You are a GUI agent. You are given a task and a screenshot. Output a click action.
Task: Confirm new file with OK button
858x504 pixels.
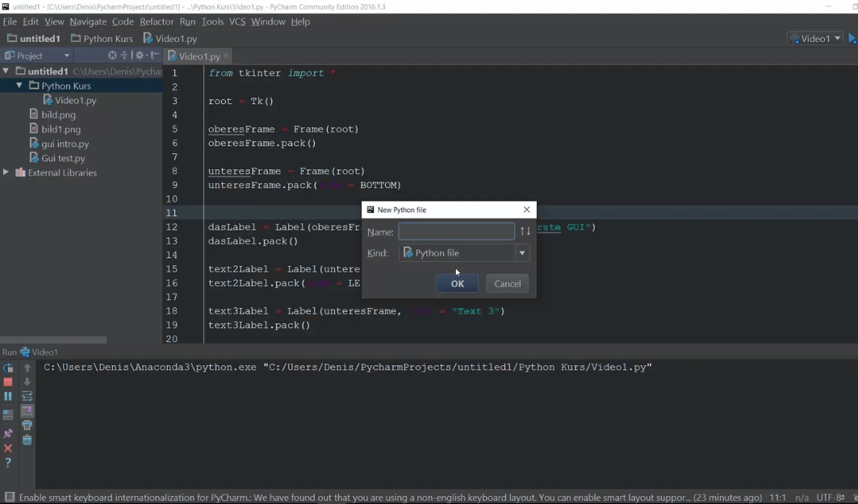[457, 283]
